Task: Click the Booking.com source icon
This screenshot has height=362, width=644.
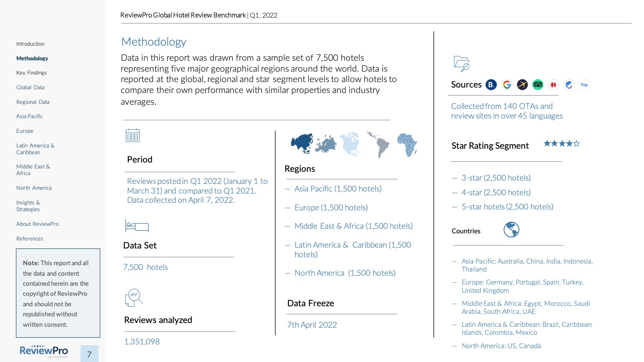Action: (491, 85)
